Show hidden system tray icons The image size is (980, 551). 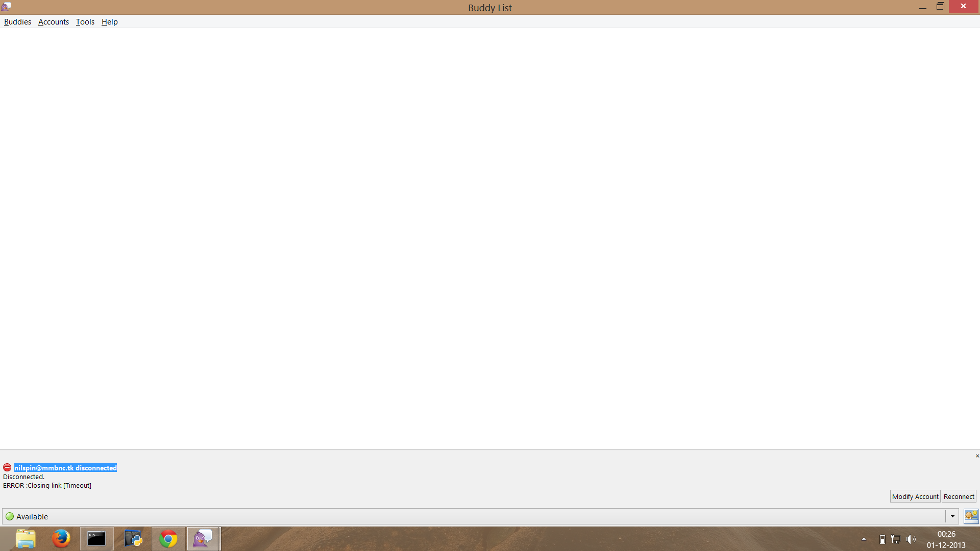[x=864, y=539]
